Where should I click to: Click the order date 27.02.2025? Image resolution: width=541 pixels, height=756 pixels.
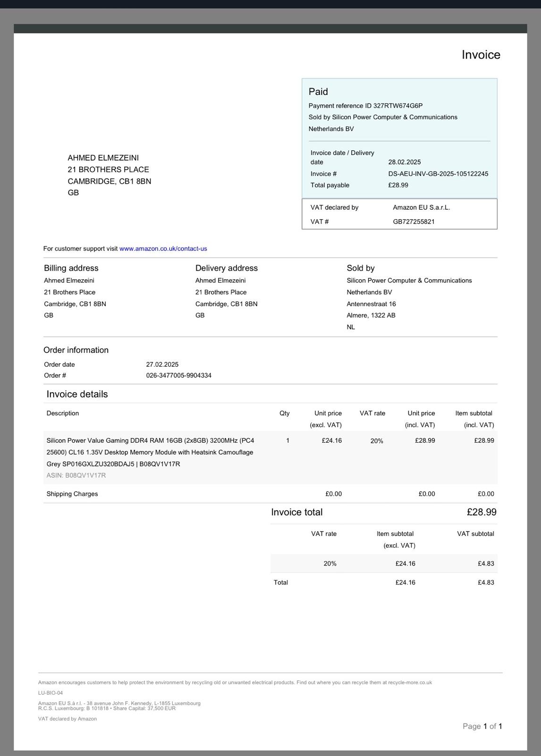coord(162,365)
